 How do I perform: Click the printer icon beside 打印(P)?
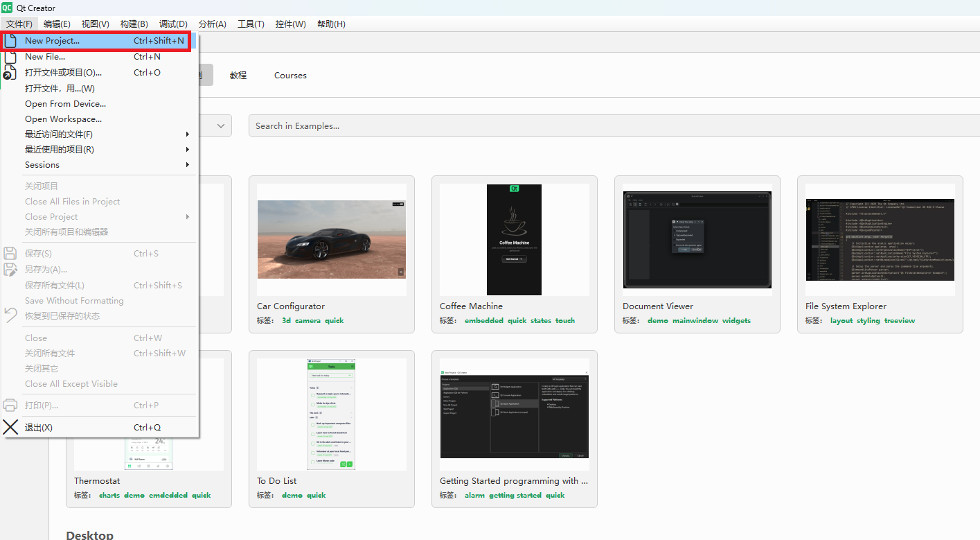click(x=10, y=406)
